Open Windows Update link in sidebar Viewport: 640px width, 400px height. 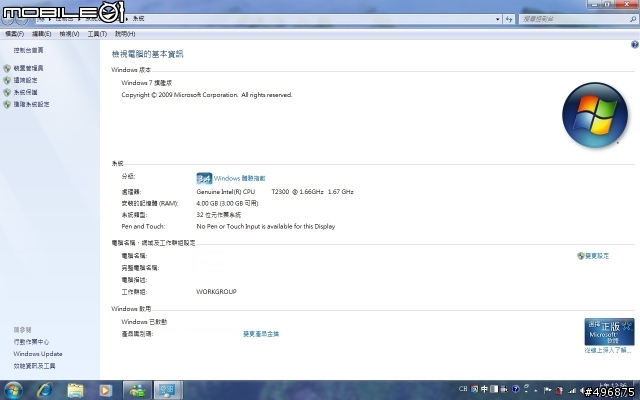coord(38,354)
